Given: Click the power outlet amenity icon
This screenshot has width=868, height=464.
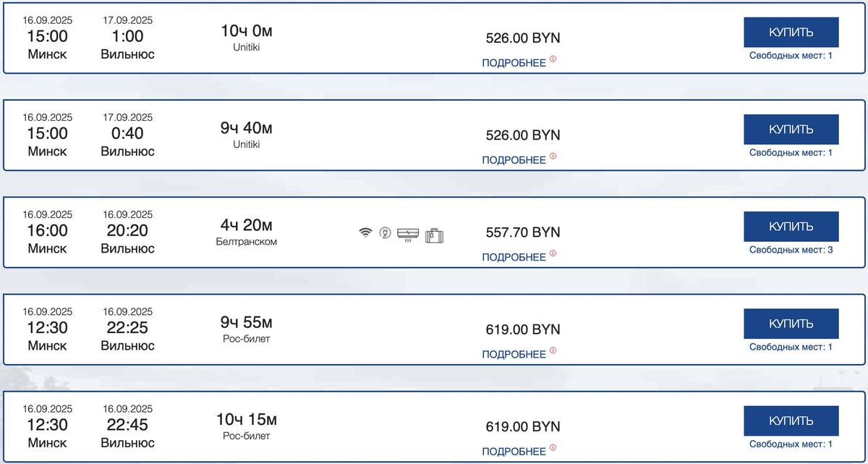Looking at the screenshot, I should pyautogui.click(x=386, y=233).
